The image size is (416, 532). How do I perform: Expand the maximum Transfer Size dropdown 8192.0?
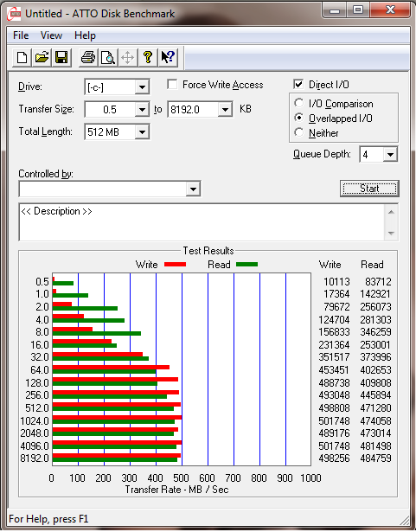click(225, 110)
